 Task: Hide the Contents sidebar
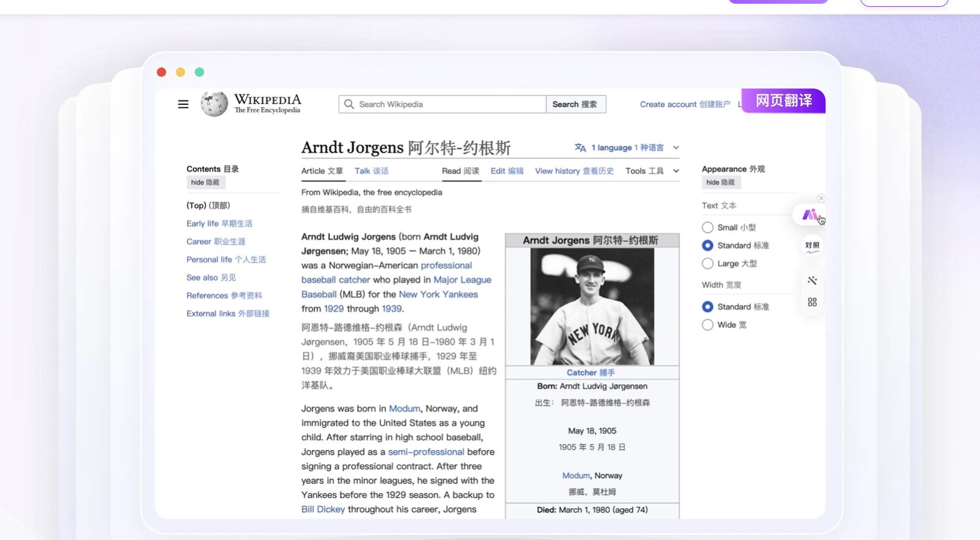click(x=205, y=183)
